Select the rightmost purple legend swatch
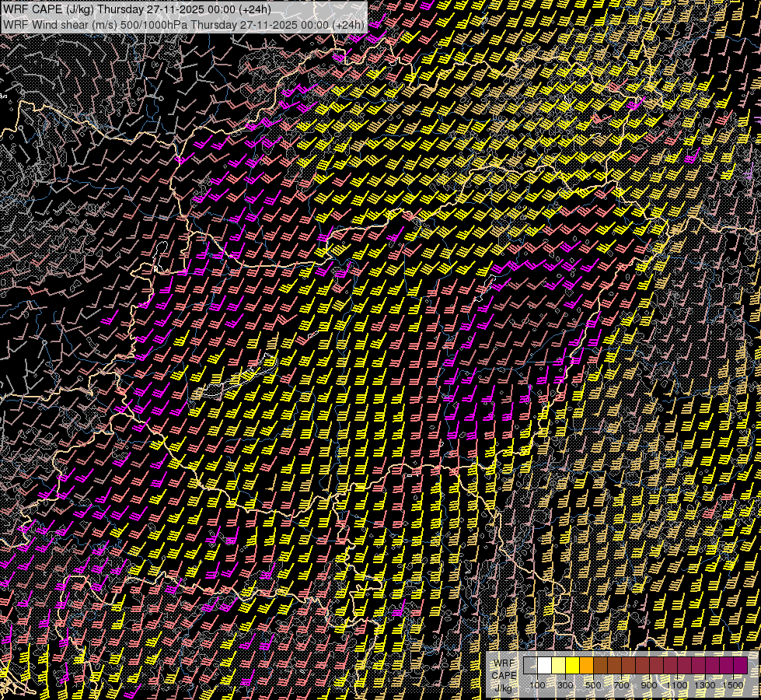This screenshot has width=761, height=700. (740, 666)
